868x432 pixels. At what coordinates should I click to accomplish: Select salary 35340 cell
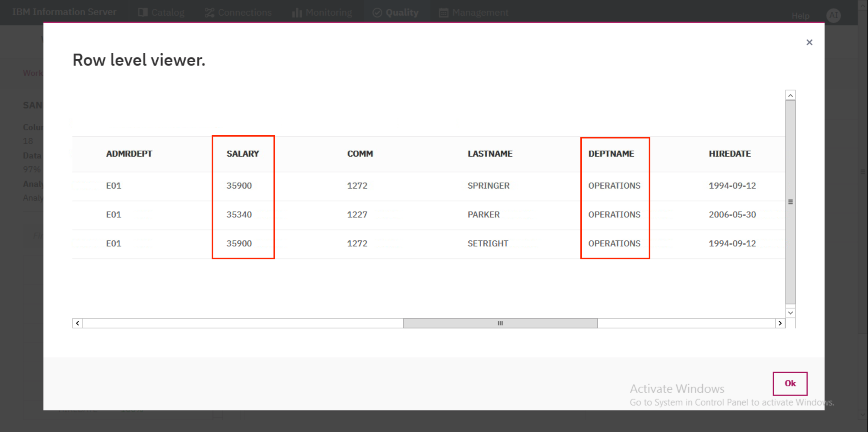239,215
